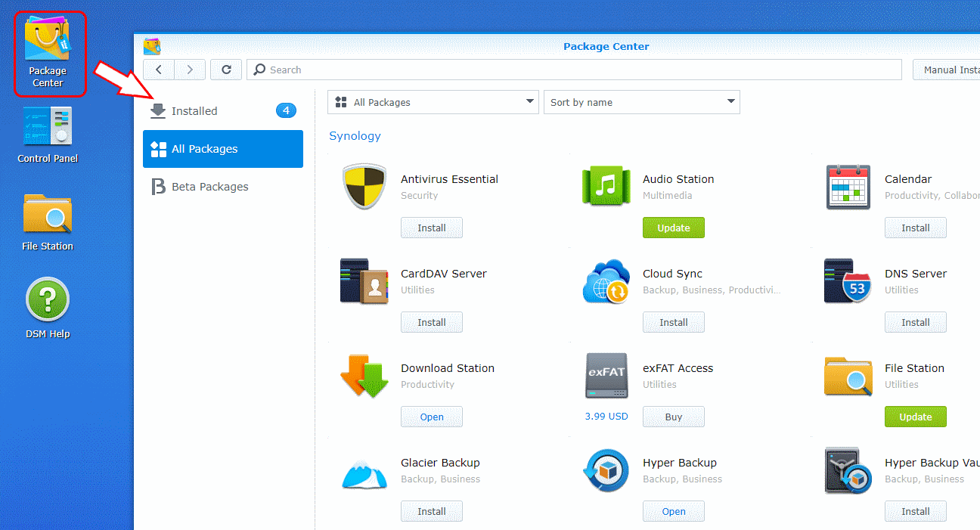Update File Station package
This screenshot has height=530, width=980.
916,417
